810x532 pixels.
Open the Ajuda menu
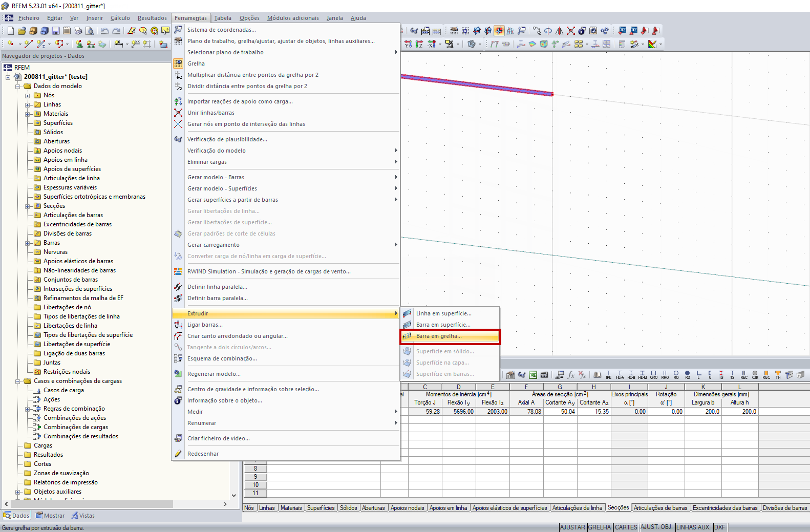[x=358, y=18]
